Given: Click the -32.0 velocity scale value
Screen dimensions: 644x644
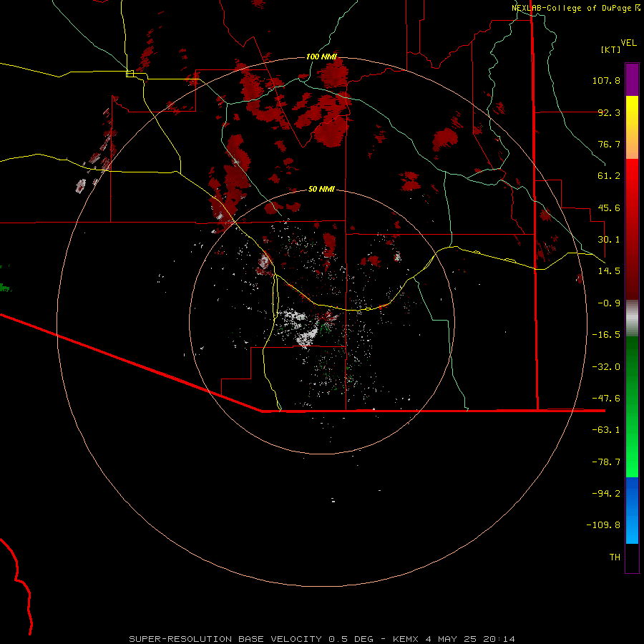Looking at the screenshot, I should (606, 367).
